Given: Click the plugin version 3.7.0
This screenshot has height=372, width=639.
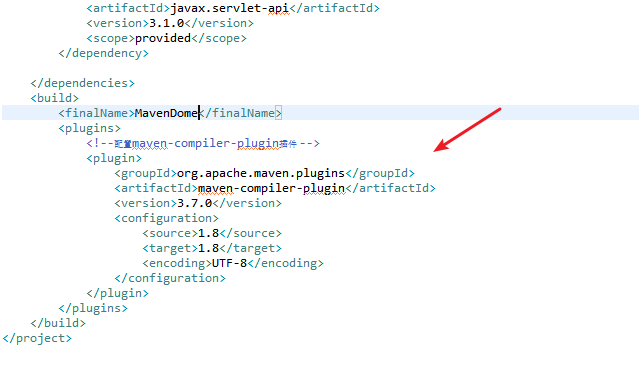Looking at the screenshot, I should pyautogui.click(x=194, y=203).
